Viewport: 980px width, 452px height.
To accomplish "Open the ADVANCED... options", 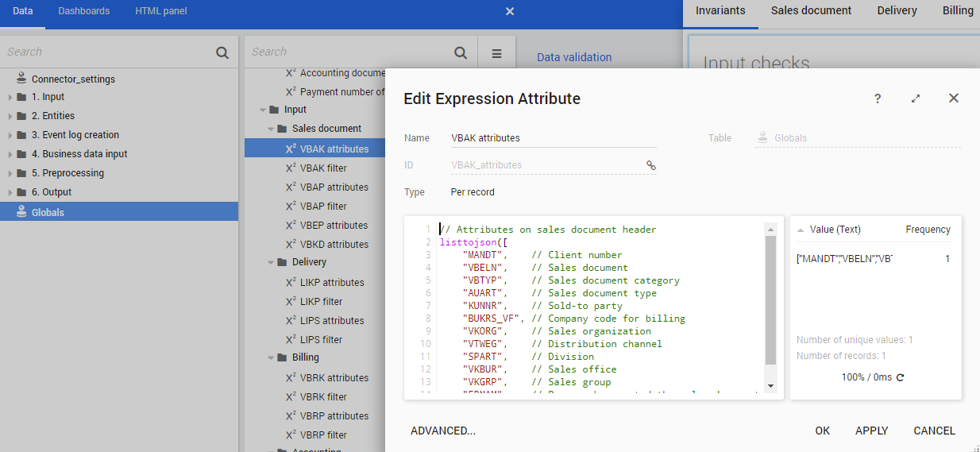I will click(442, 431).
